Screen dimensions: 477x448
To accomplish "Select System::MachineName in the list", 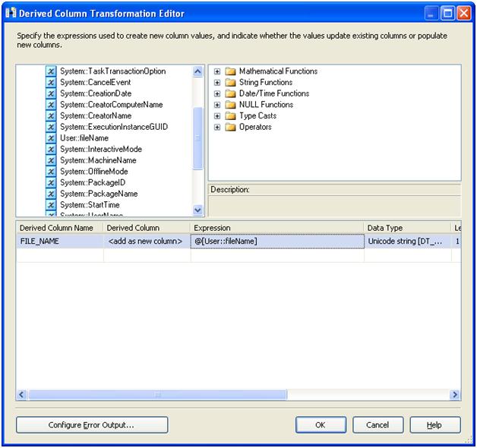I will tap(98, 160).
